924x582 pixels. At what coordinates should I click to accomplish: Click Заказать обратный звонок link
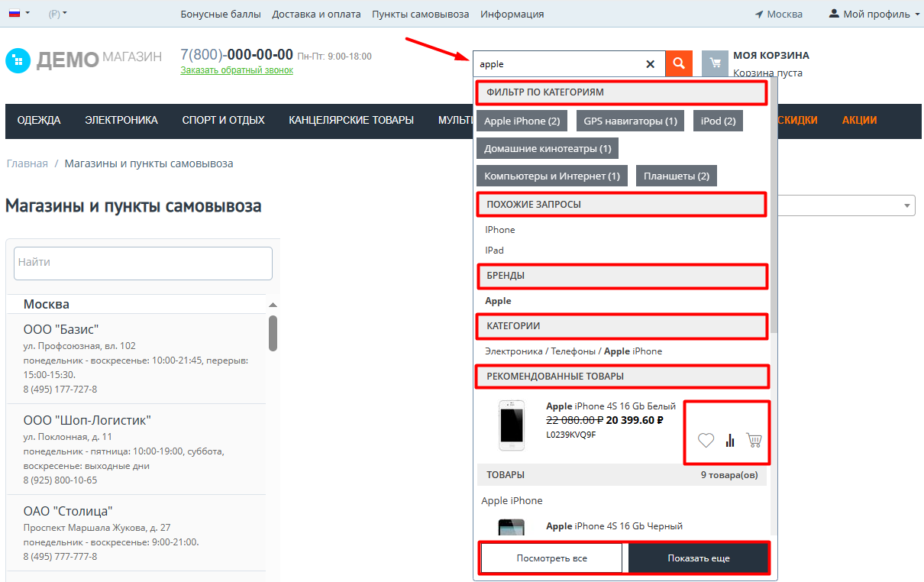237,70
